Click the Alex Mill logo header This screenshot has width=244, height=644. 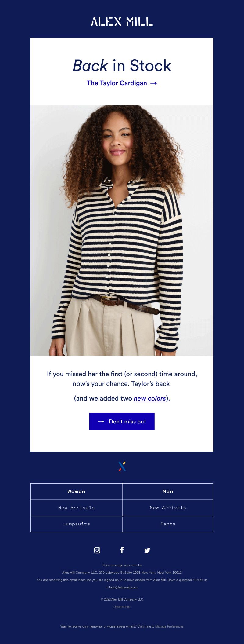122,22
